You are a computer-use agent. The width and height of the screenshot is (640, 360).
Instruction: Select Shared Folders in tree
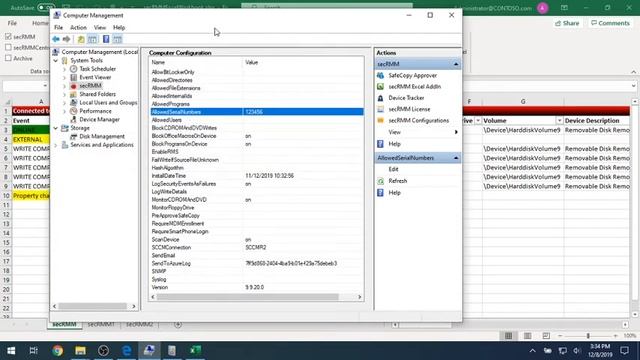[x=97, y=94]
